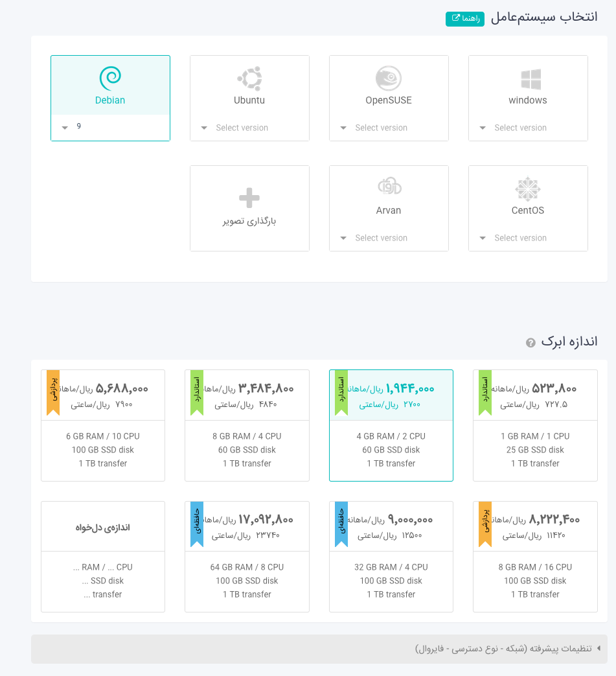
Task: Click green استاندارد ribbon on 8 GB / 4 CPU plan
Action: (197, 392)
